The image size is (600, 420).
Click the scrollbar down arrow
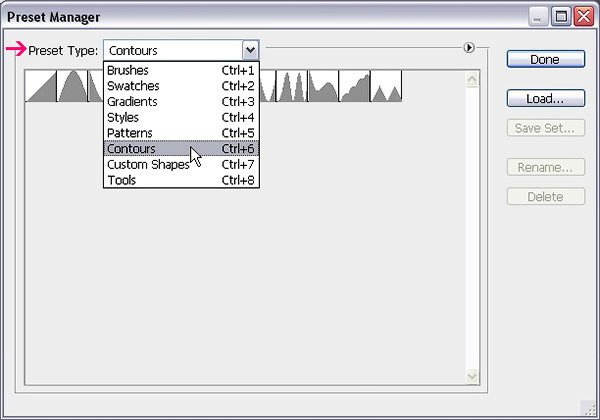point(472,376)
